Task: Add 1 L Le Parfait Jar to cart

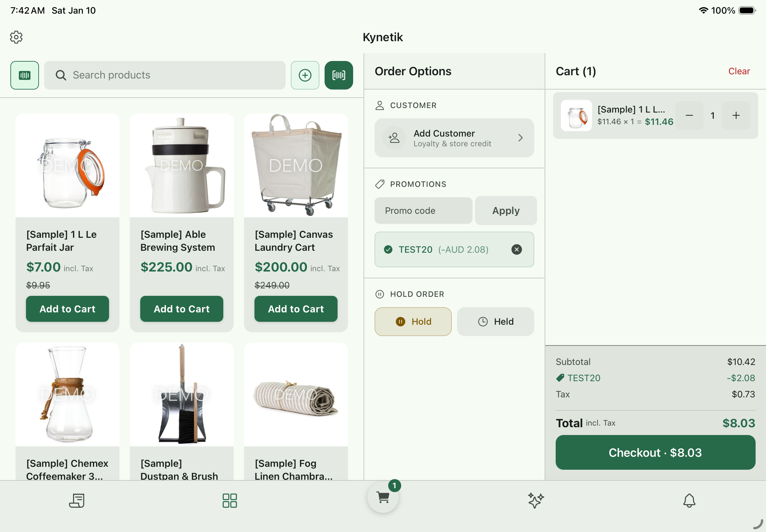Action: pos(68,309)
